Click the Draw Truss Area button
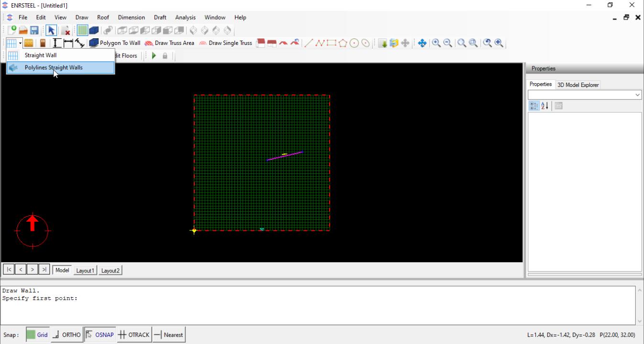Viewport: 644px width, 344px height. 169,43
